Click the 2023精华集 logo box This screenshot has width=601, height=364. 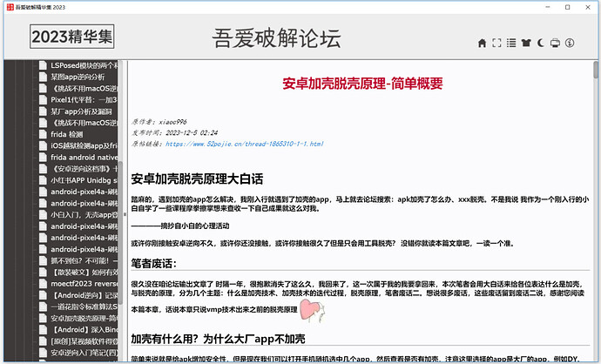pos(72,37)
